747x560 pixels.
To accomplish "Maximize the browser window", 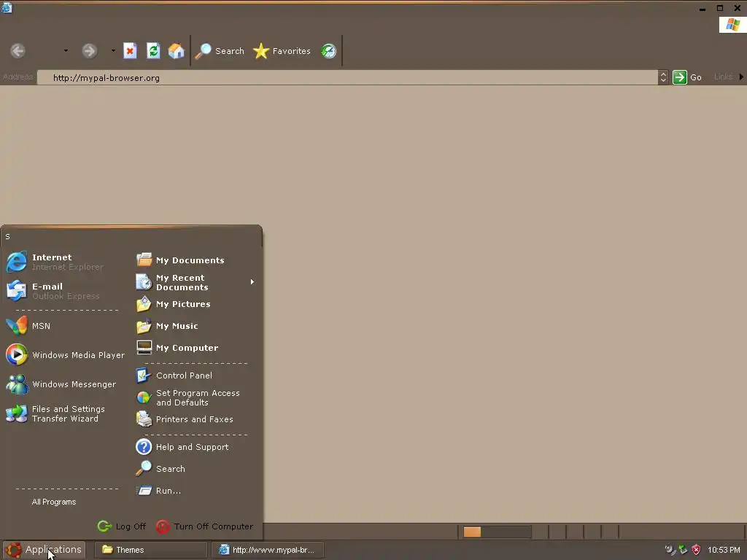I will tap(720, 8).
